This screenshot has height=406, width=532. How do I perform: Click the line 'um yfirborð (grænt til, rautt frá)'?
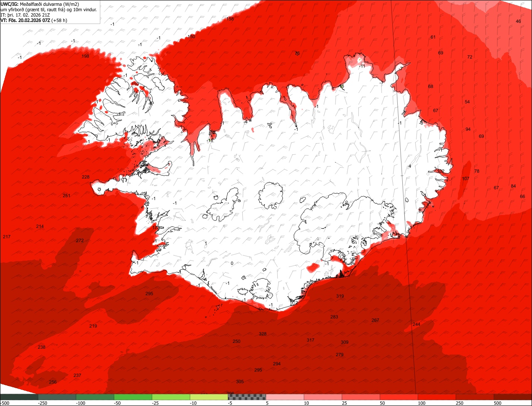33,10
